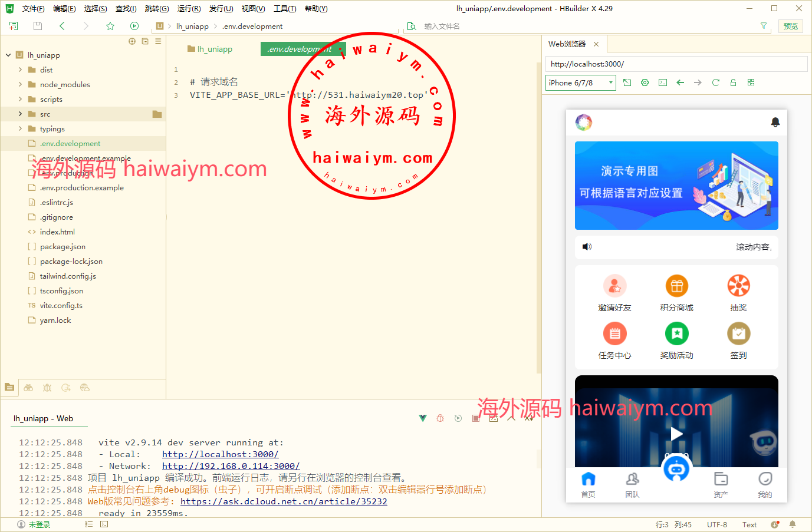Open the http://localhost:3000/ console link
The height and width of the screenshot is (532, 812).
point(220,454)
